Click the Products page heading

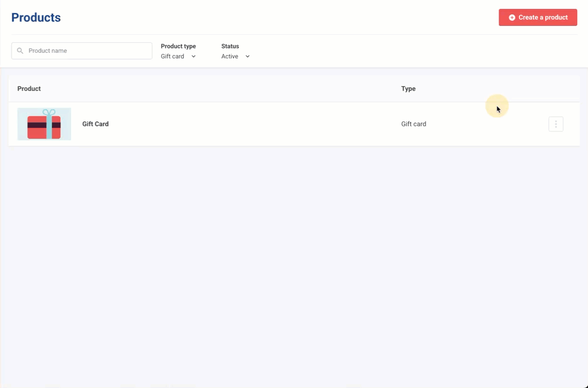[36, 17]
